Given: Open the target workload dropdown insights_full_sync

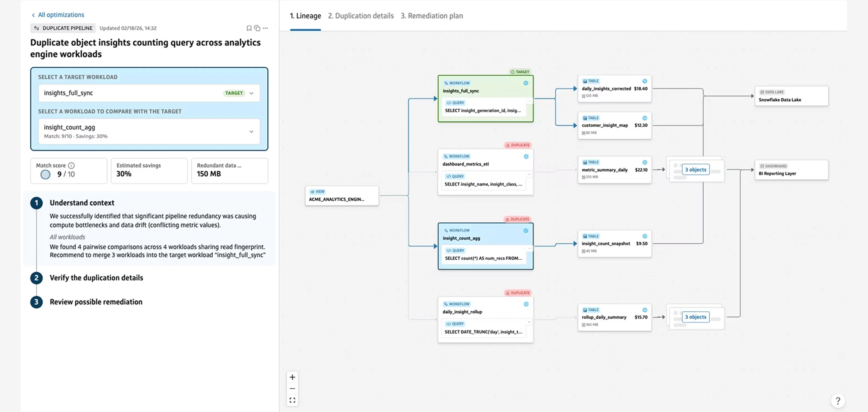Looking at the screenshot, I should 149,93.
